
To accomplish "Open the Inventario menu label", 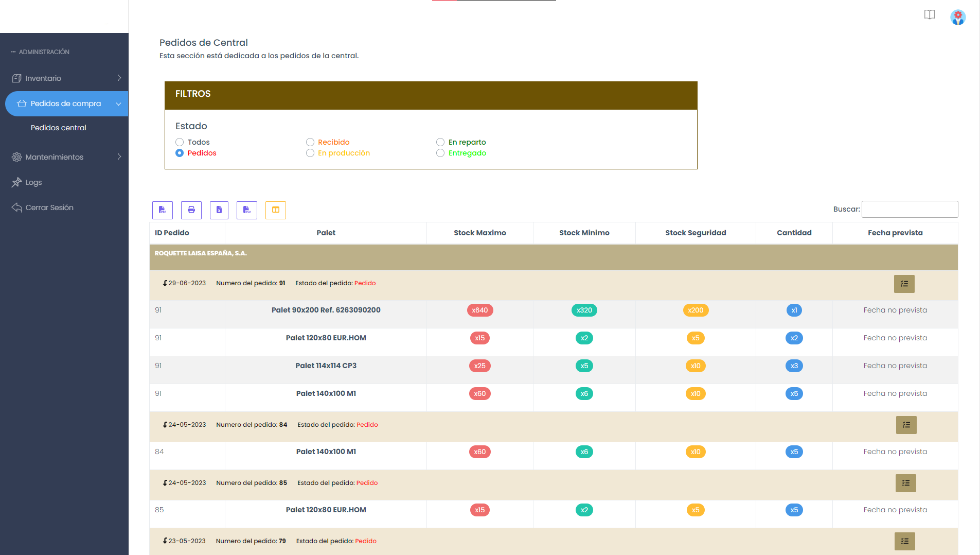I will 43,78.
